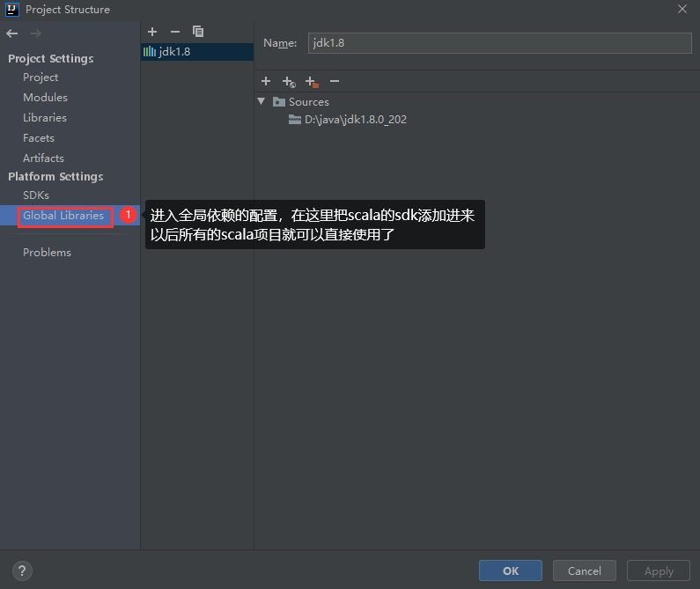Click the Cancel button
This screenshot has height=589, width=700.
[585, 571]
